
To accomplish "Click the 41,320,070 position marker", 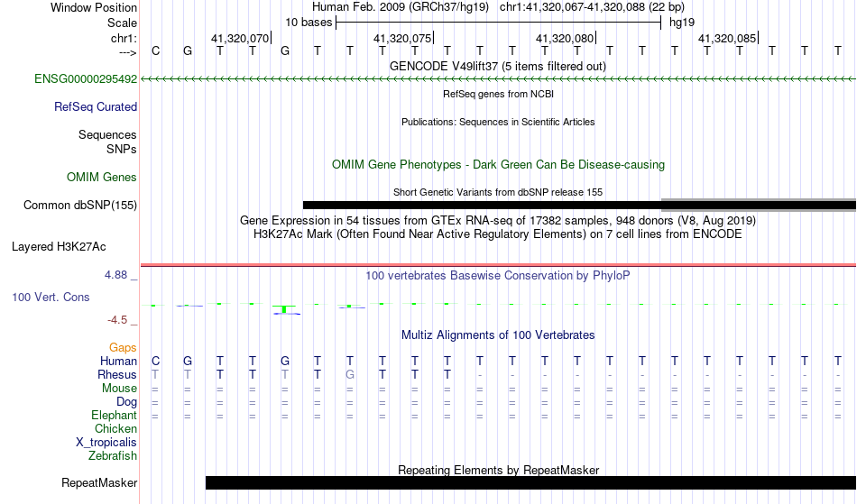I will pyautogui.click(x=241, y=38).
